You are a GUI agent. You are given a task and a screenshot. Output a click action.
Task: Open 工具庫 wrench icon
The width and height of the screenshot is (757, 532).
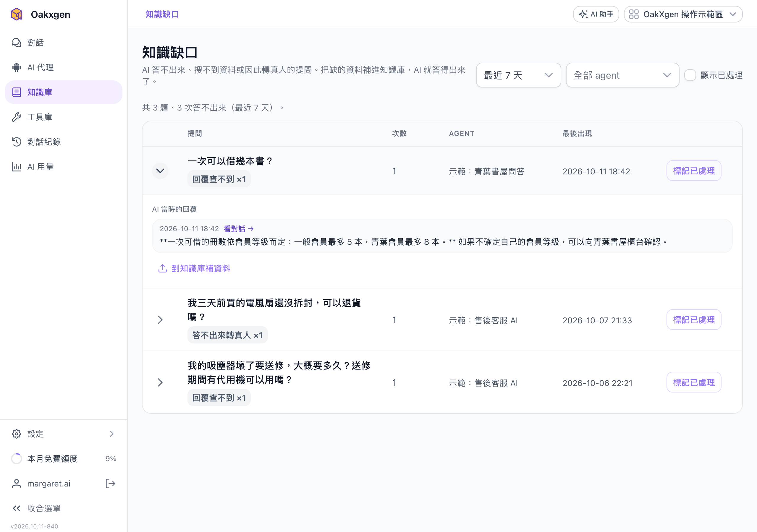tap(17, 117)
